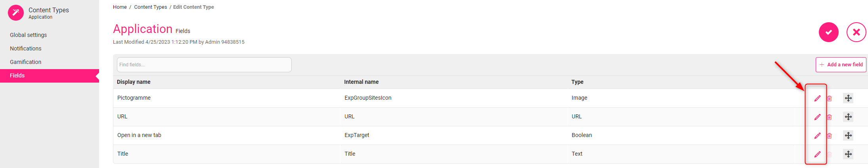
Task: Click the move handle for Title row
Action: [848, 154]
